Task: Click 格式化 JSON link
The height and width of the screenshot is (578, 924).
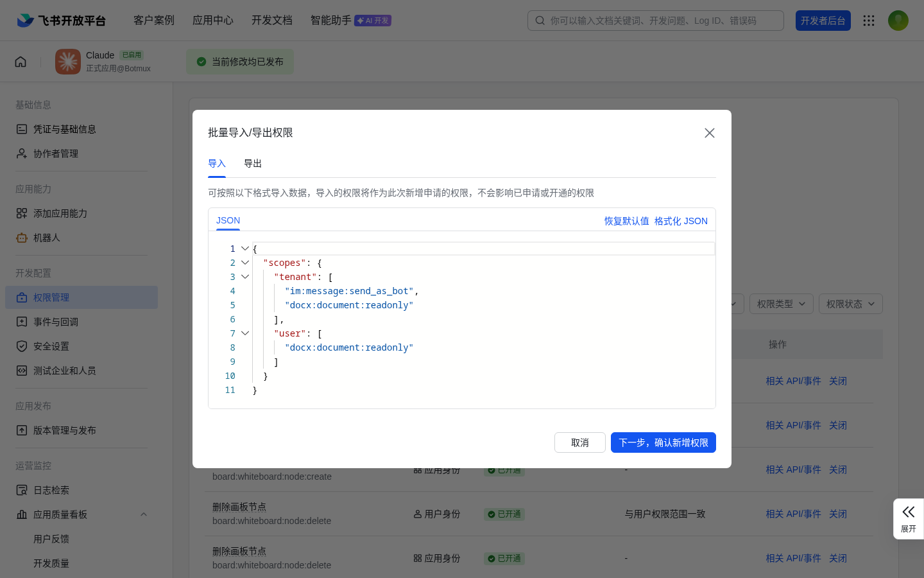Action: [x=681, y=221]
